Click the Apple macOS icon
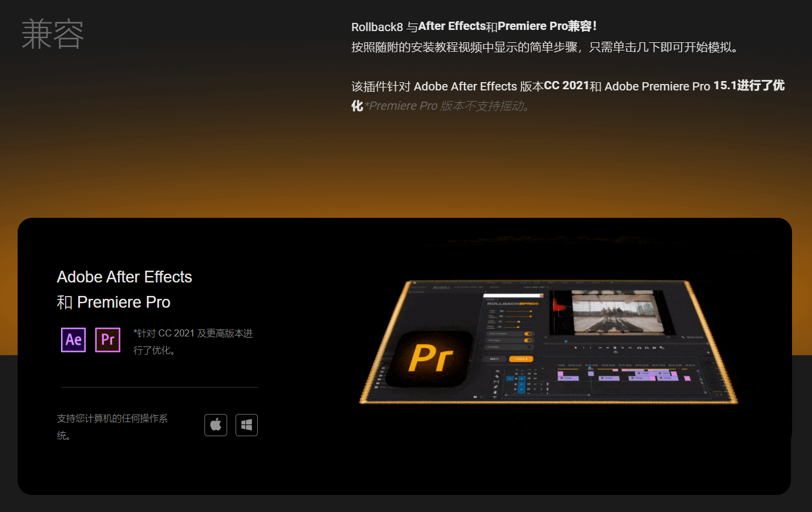 tap(215, 425)
